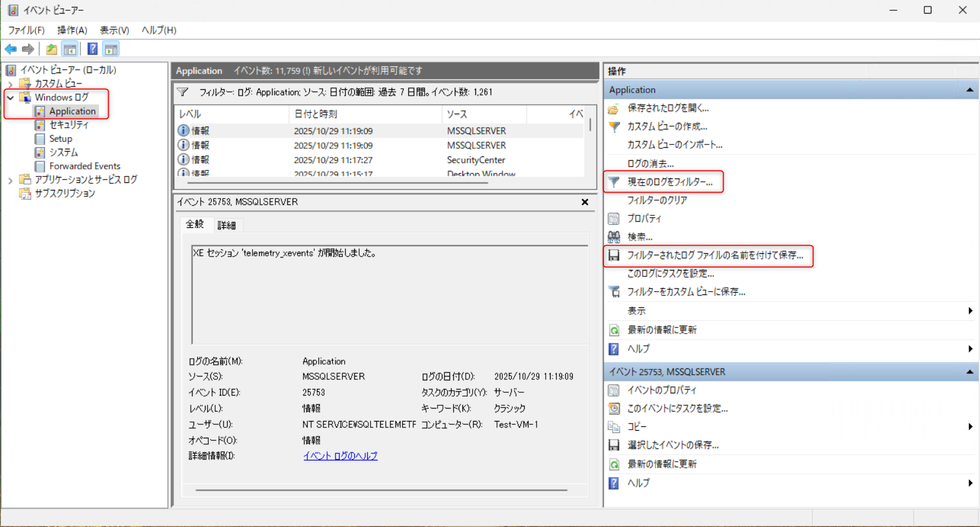Click the blue help question-mark toolbar icon
This screenshot has height=527, width=980.
pos(92,49)
